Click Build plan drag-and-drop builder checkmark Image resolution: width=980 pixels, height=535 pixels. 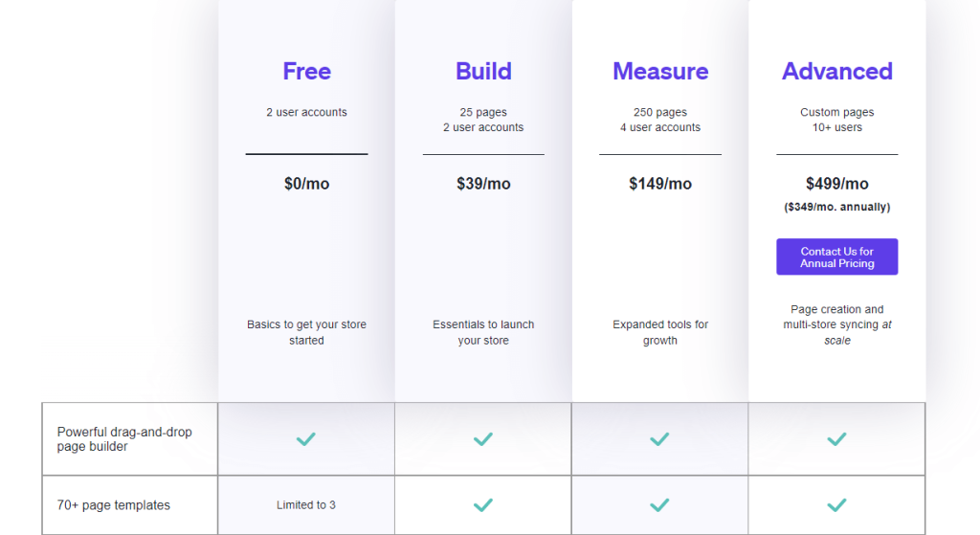point(483,439)
